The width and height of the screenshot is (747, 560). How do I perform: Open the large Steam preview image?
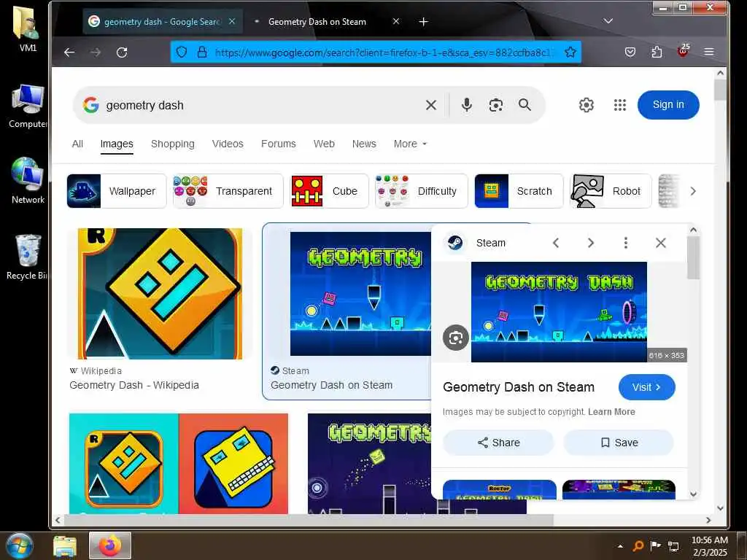point(559,312)
